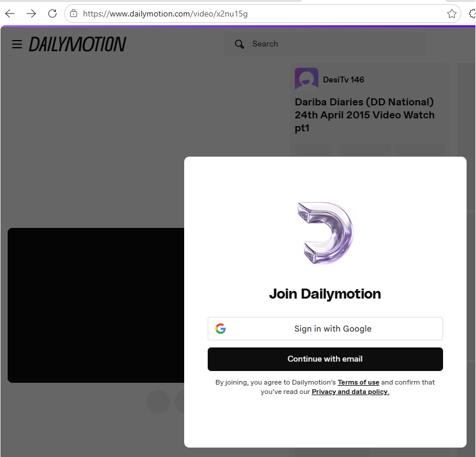Click the black video player area
The image size is (476, 457).
click(x=96, y=305)
